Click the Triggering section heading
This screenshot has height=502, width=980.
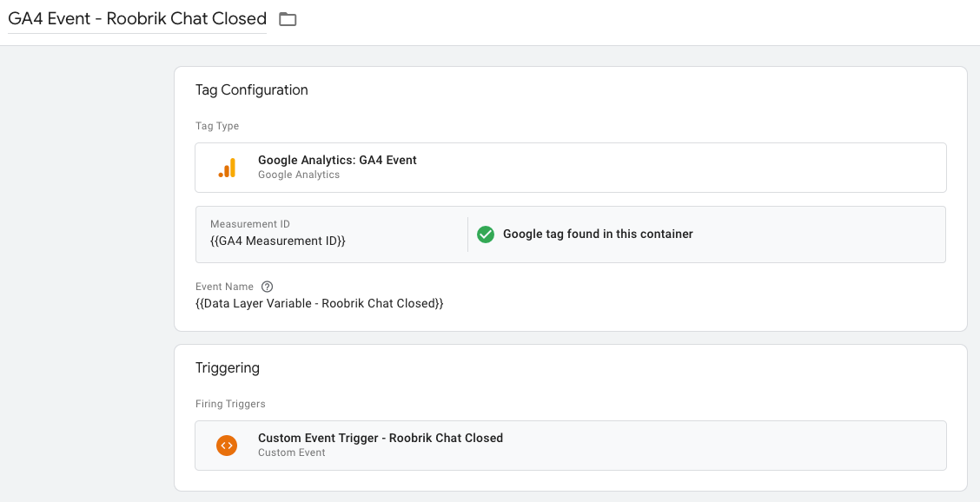pyautogui.click(x=228, y=368)
